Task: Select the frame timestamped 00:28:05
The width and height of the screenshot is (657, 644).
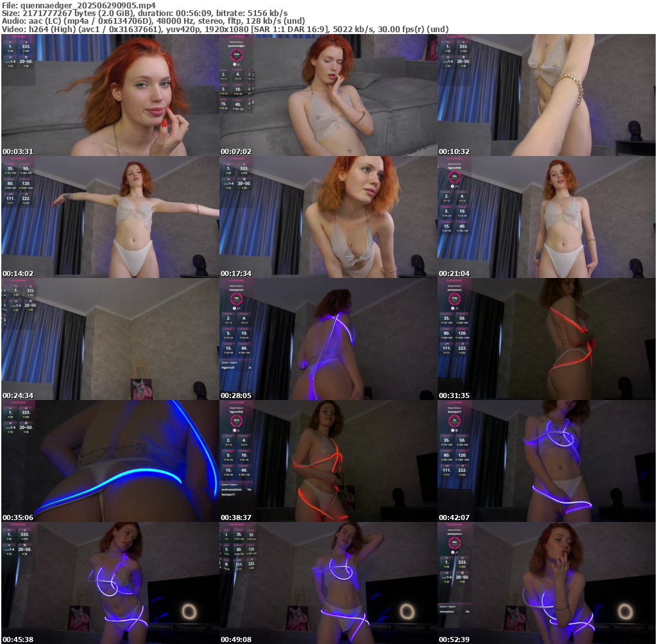Action: (x=328, y=339)
